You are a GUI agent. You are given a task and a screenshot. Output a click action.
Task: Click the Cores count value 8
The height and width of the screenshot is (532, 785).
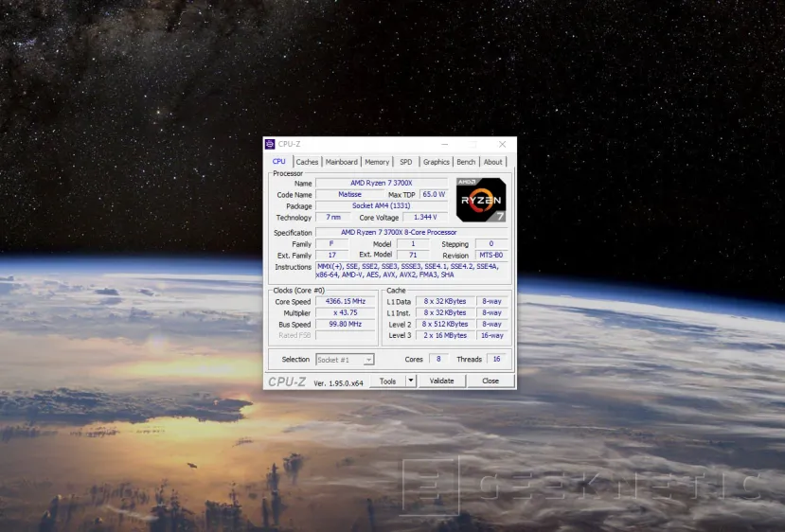click(x=438, y=359)
